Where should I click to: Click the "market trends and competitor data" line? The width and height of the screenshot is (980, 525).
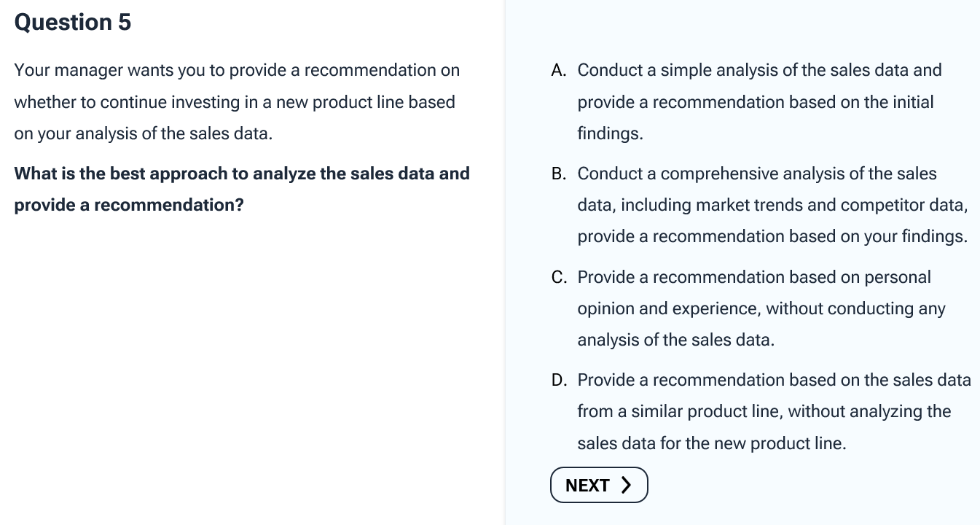click(772, 205)
